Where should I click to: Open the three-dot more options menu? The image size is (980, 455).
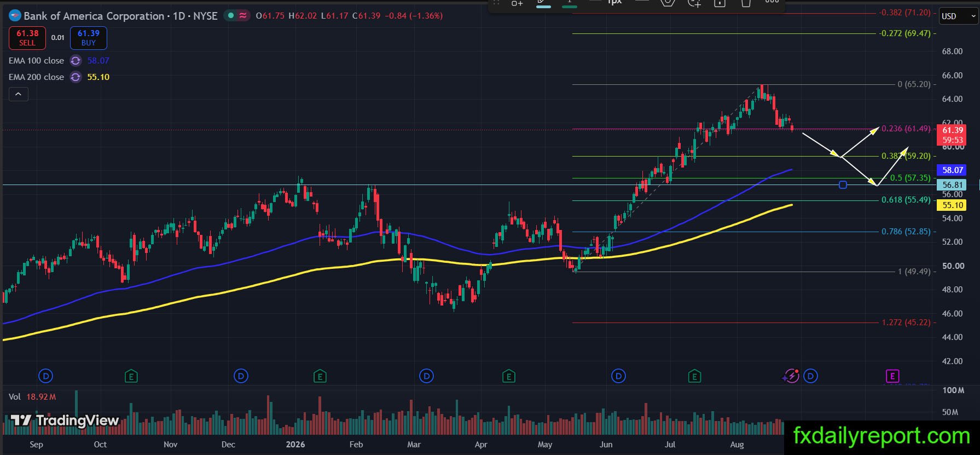[772, 2]
